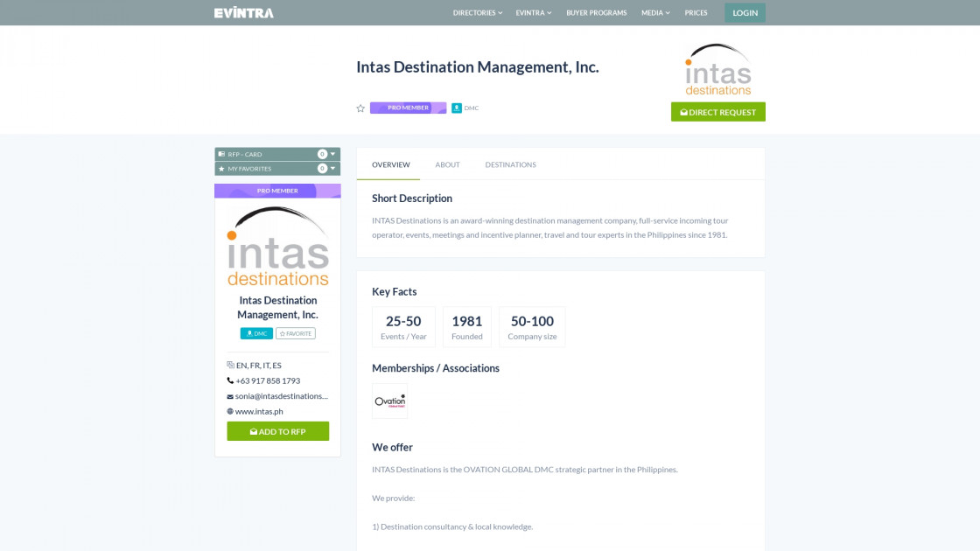Click the EVINTRA logo in the header
This screenshot has width=980, height=551.
tap(242, 12)
